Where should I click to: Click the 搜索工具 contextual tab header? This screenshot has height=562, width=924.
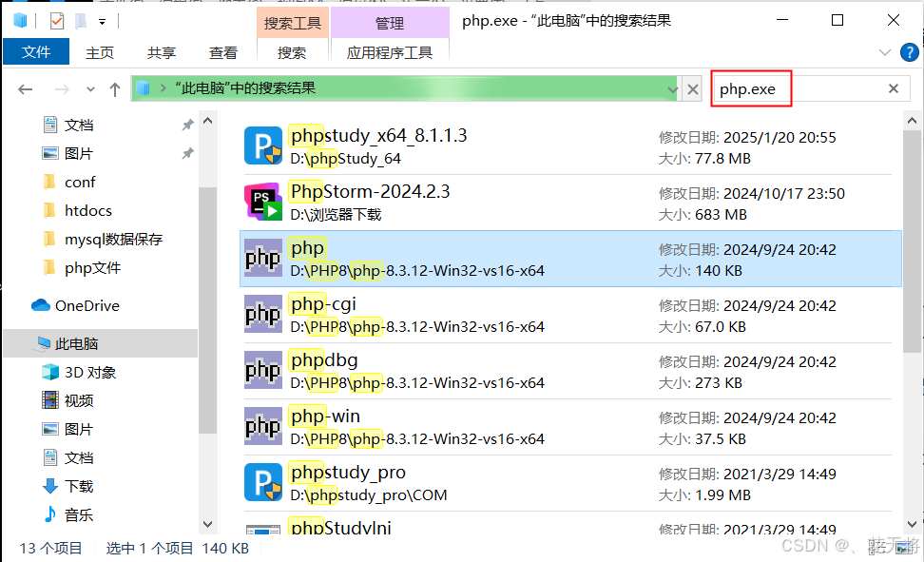[x=292, y=23]
